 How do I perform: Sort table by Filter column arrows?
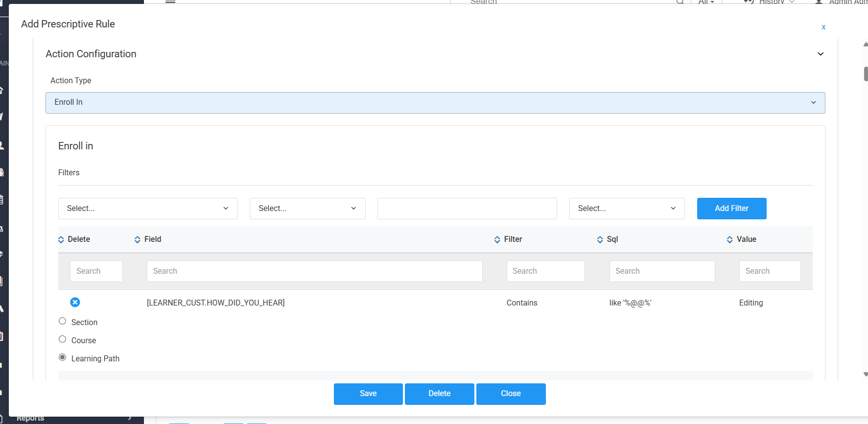(x=497, y=239)
